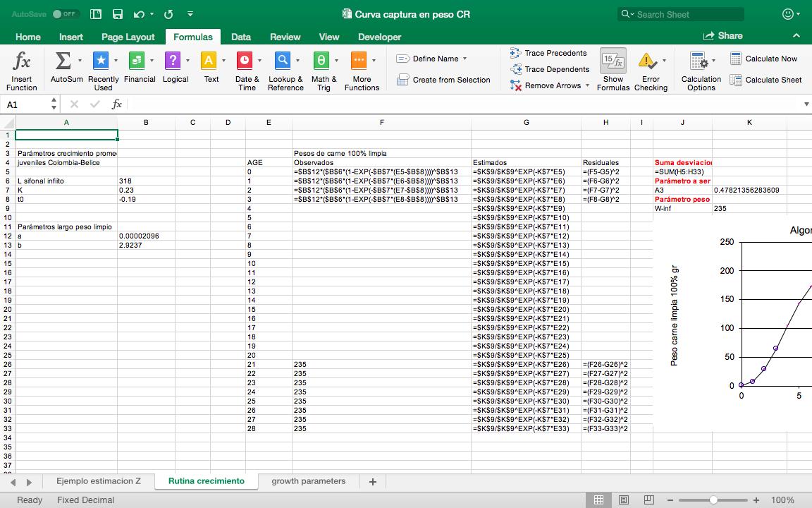812x508 pixels.
Task: Expand Undo history dropdown arrow
Action: pyautogui.click(x=152, y=15)
